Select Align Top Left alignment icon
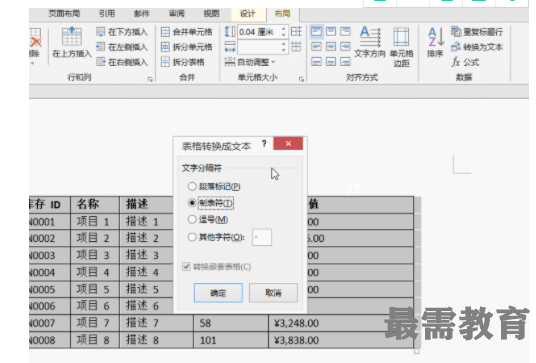 pyautogui.click(x=317, y=32)
